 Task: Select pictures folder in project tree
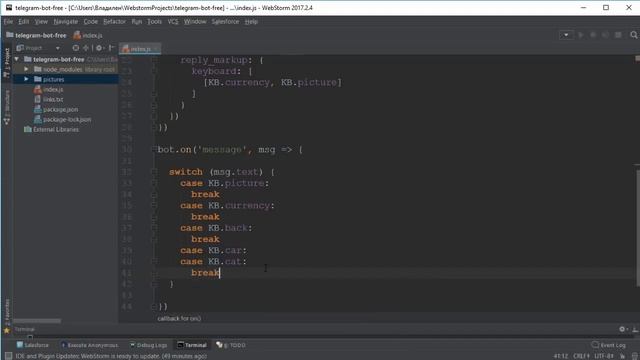[x=53, y=80]
